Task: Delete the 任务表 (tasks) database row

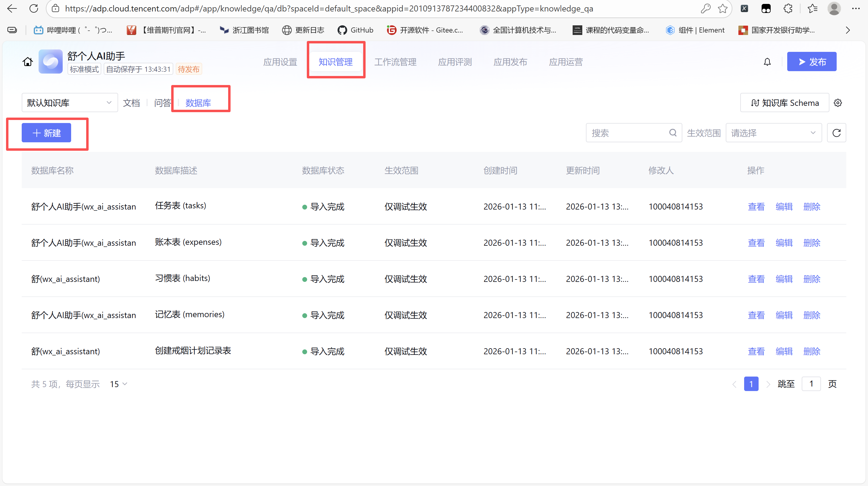Action: tap(811, 207)
